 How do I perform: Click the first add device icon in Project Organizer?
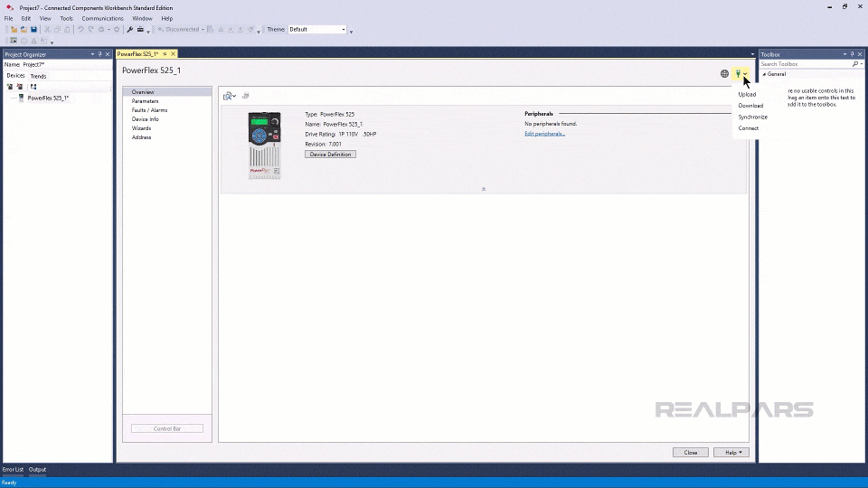tap(9, 87)
